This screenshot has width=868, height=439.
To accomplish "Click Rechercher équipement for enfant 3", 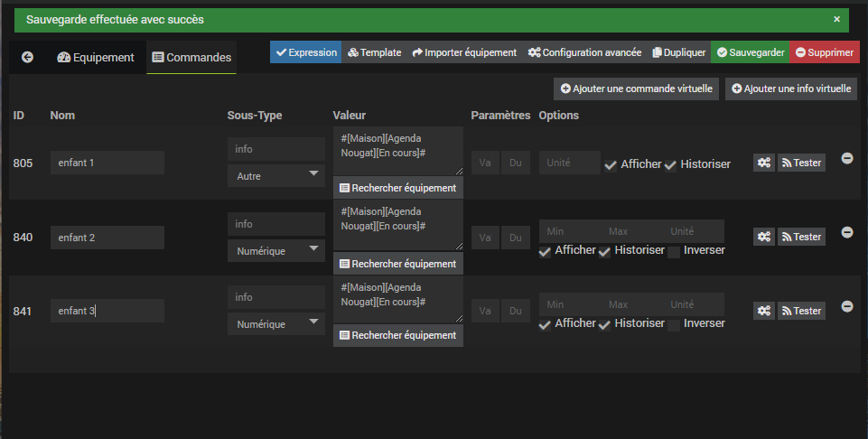I will 398,335.
